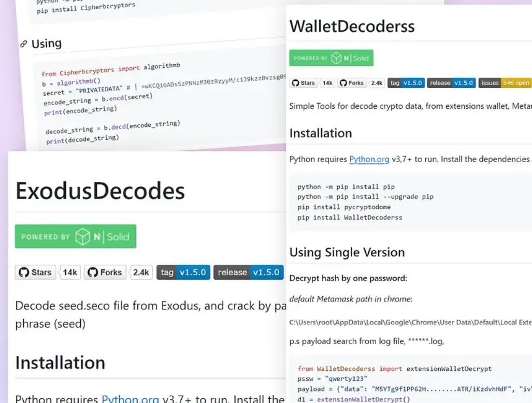Click the Installation heading under ExodusDecodes
Screen dimensions: 532x403
coord(61,363)
